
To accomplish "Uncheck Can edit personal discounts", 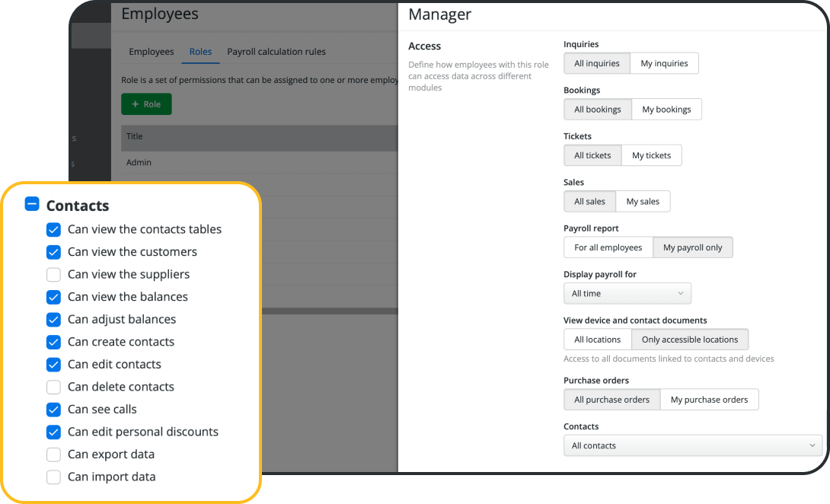I will 53,432.
